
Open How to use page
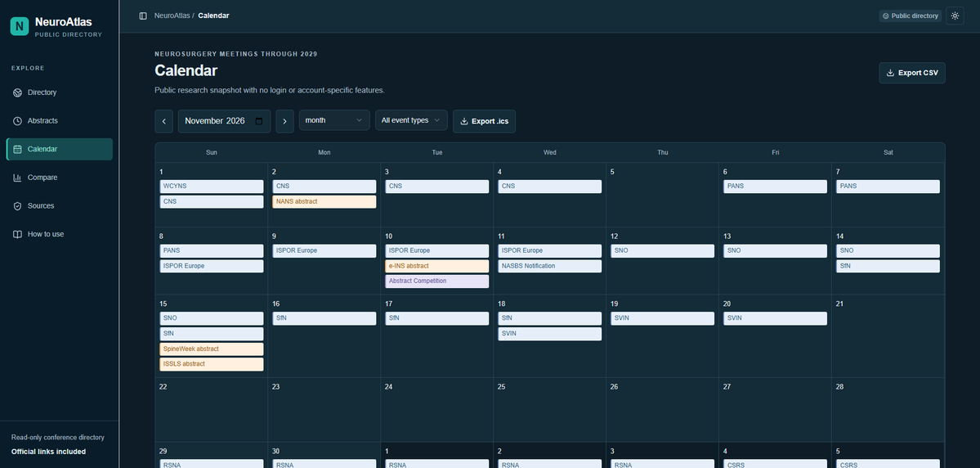[x=60, y=234]
